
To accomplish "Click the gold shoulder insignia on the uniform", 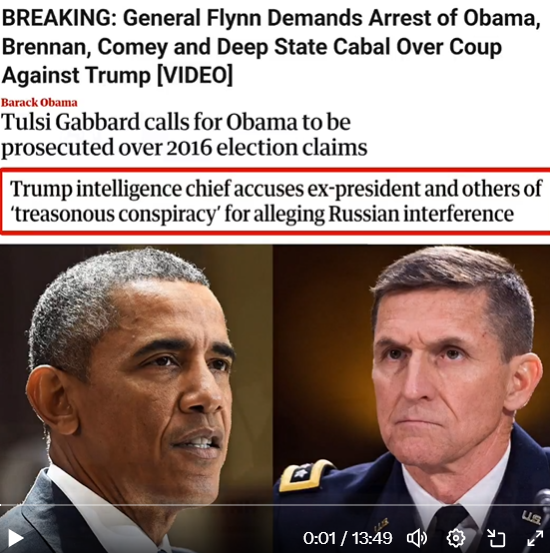I will 304,475.
